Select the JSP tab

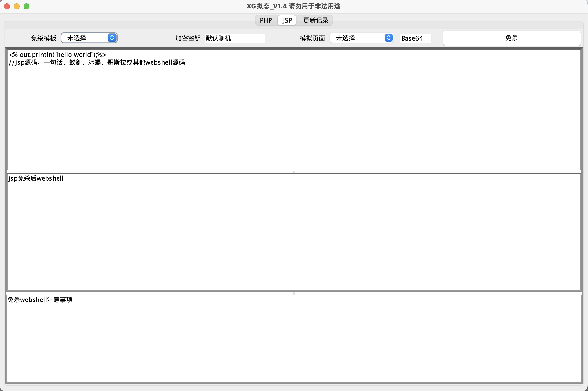click(x=287, y=20)
